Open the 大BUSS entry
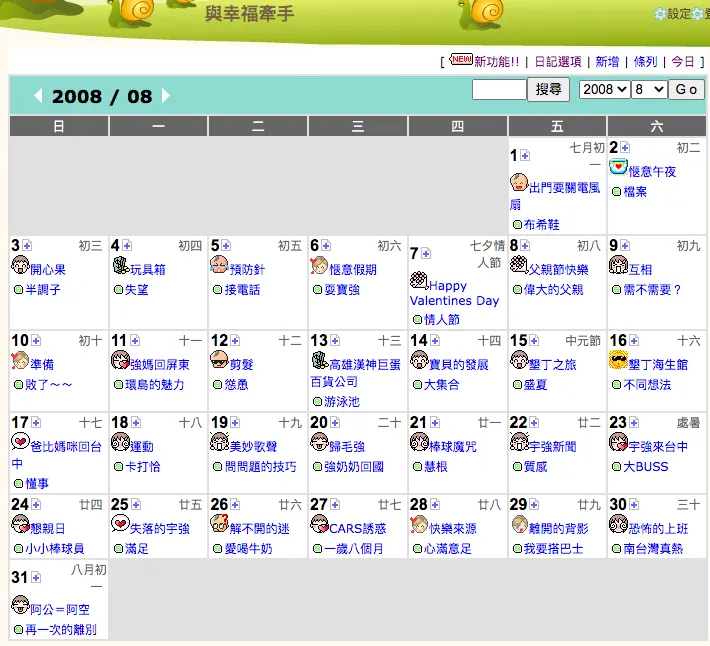Viewport: 710px width, 646px height. point(646,467)
